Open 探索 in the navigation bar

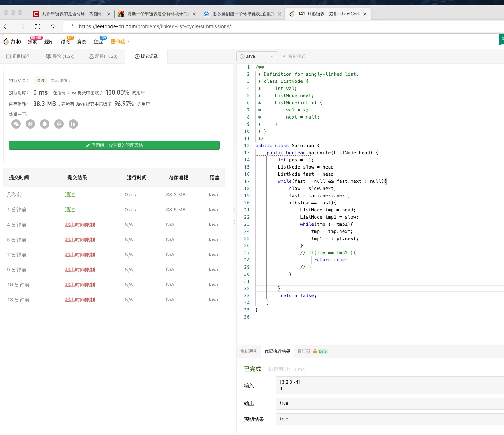click(33, 41)
